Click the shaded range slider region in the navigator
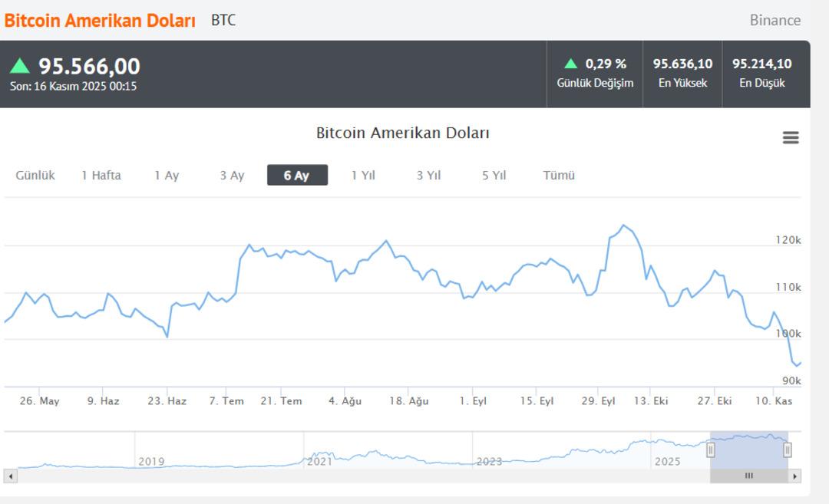Screen dimensions: 829x504 click(x=748, y=449)
